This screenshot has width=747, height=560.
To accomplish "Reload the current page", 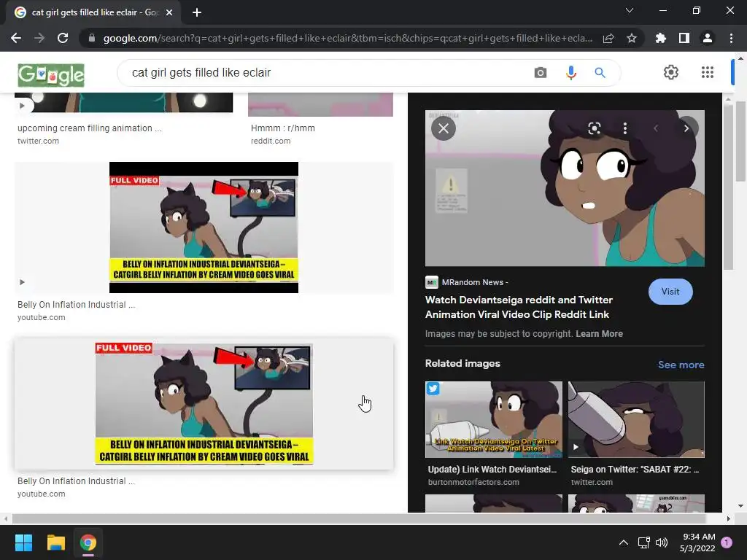I will pyautogui.click(x=63, y=38).
